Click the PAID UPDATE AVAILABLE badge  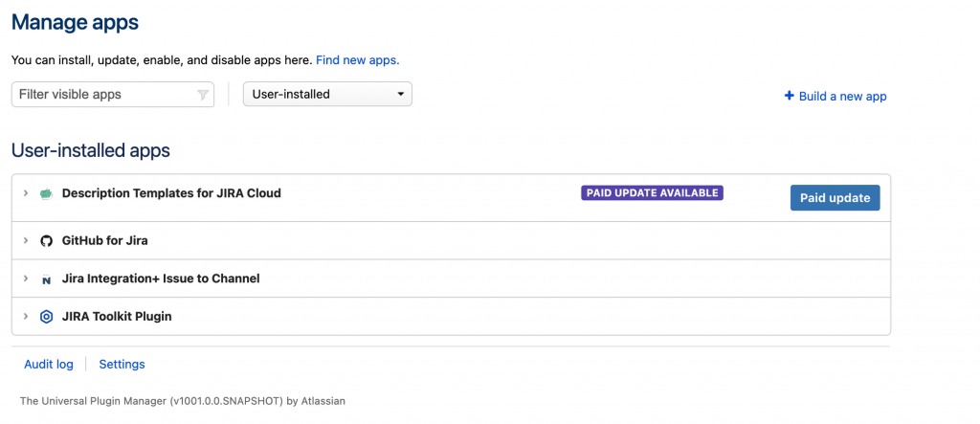pos(652,192)
